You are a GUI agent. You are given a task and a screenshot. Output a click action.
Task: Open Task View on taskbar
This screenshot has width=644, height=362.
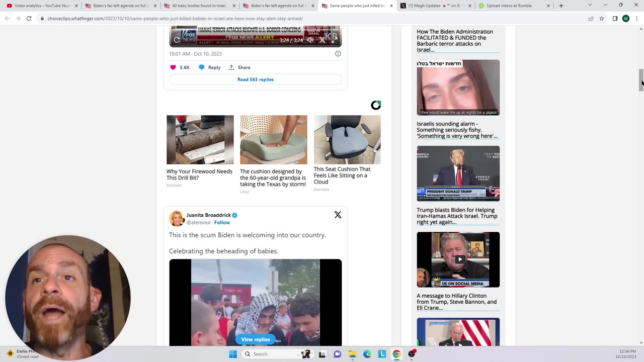click(x=322, y=354)
